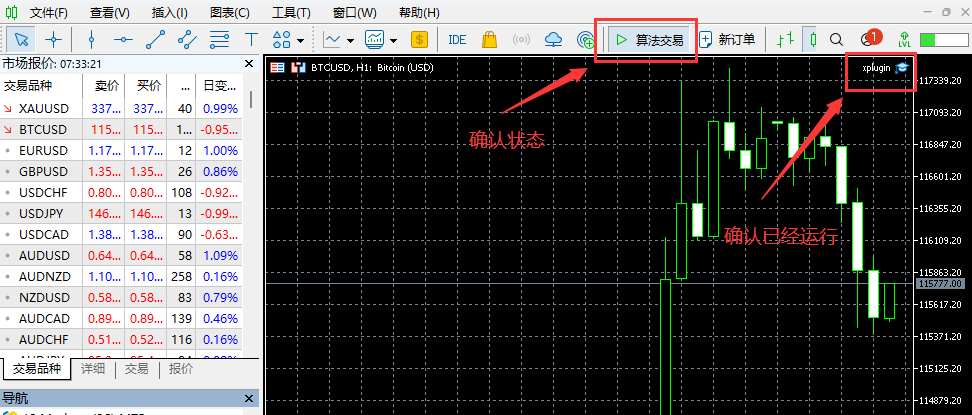
Task: Expand the indicators template dropdown arrow
Action: pos(394,40)
